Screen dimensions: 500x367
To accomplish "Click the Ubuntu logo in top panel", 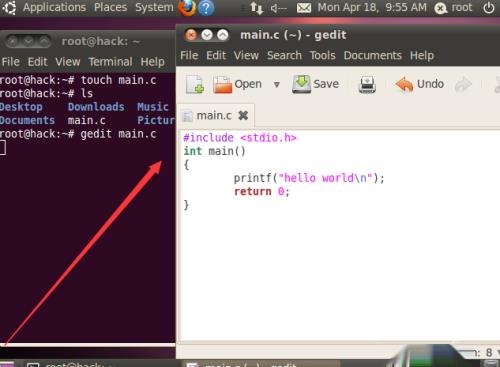I will point(9,8).
